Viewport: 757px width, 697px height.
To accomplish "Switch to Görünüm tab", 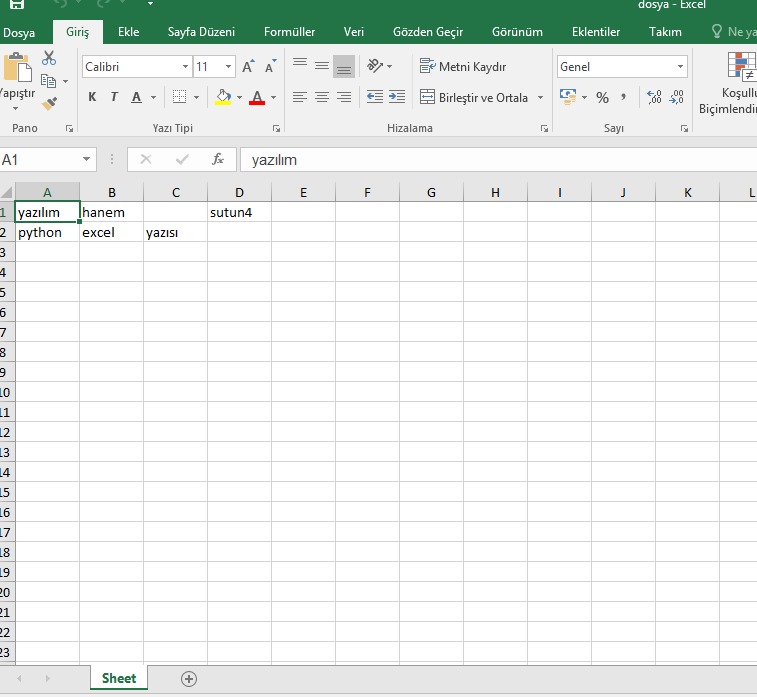I will pos(517,32).
